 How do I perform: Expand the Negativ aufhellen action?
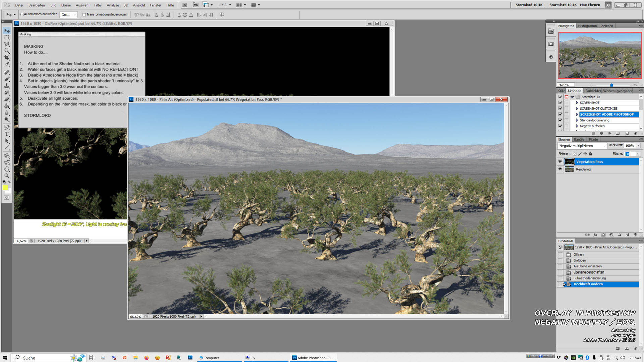click(x=577, y=126)
